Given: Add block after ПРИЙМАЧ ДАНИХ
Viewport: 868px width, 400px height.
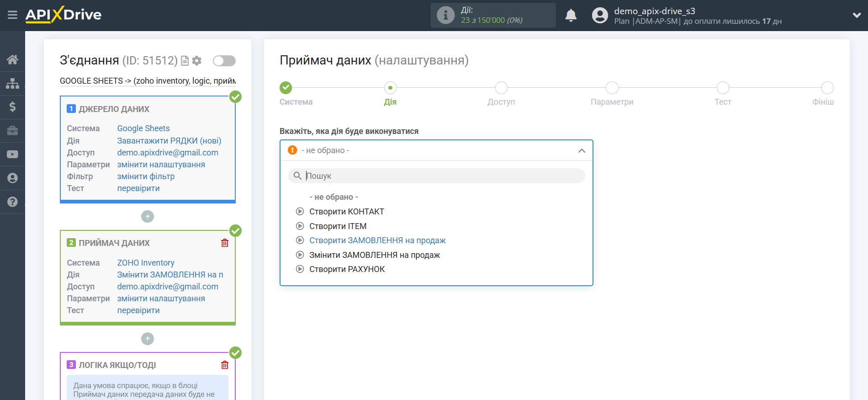Looking at the screenshot, I should (x=148, y=339).
